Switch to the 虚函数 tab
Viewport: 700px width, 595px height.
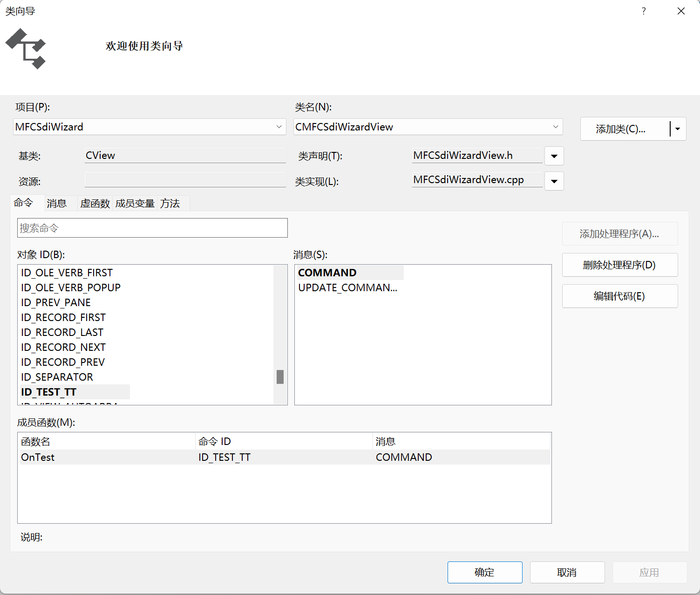click(x=95, y=204)
